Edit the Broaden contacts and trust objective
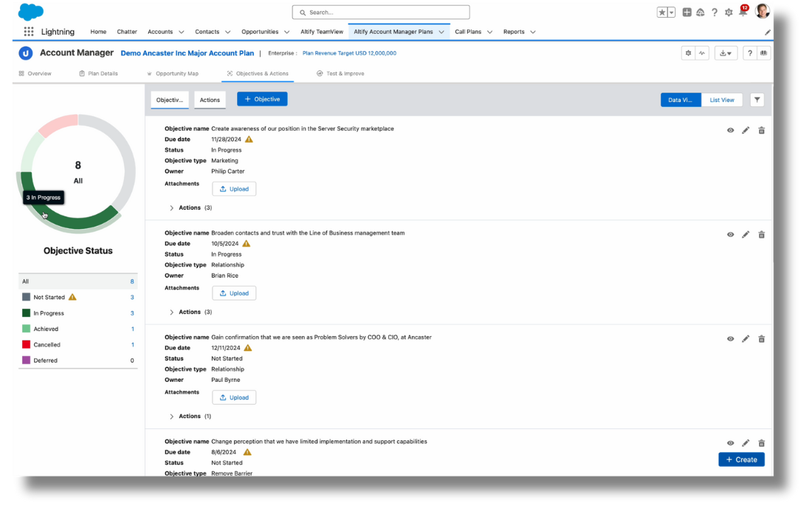The height and width of the screenshot is (517, 812). coord(746,235)
